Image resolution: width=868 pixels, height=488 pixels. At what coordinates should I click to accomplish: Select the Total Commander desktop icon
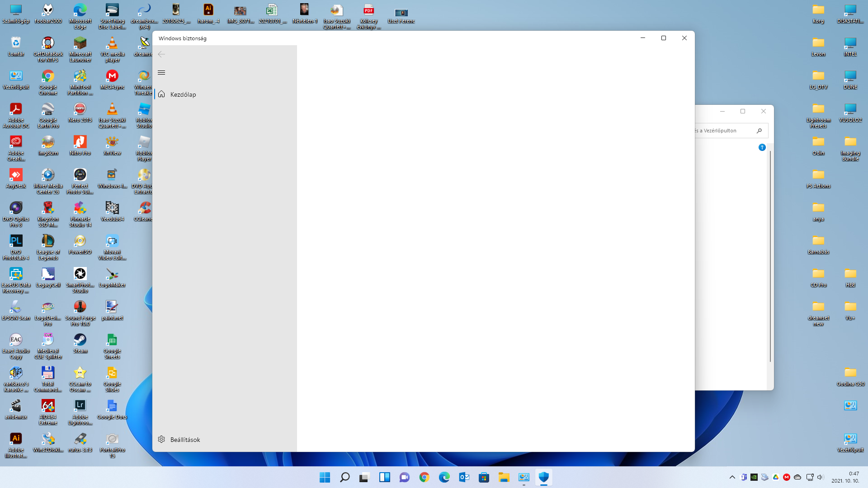[x=48, y=380]
